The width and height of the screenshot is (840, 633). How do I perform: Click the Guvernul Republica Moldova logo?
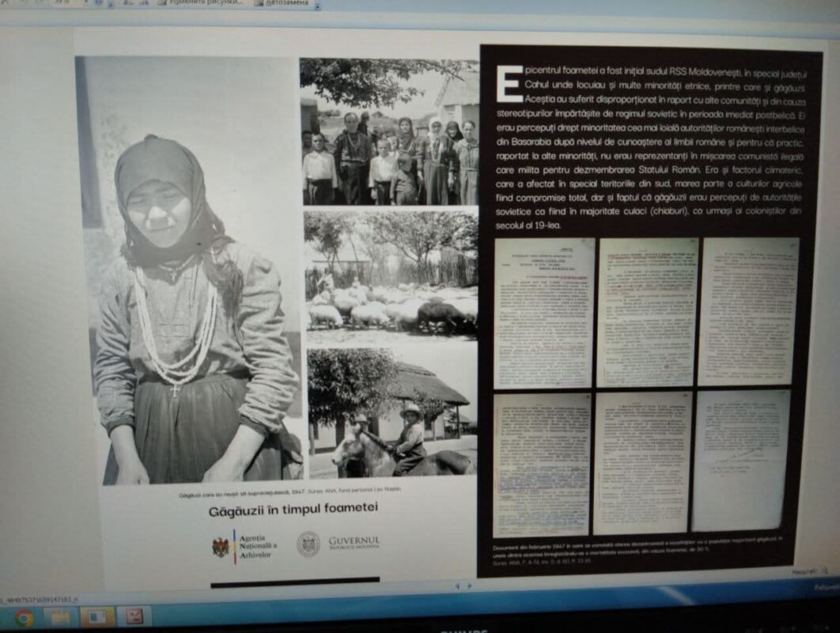click(x=339, y=544)
